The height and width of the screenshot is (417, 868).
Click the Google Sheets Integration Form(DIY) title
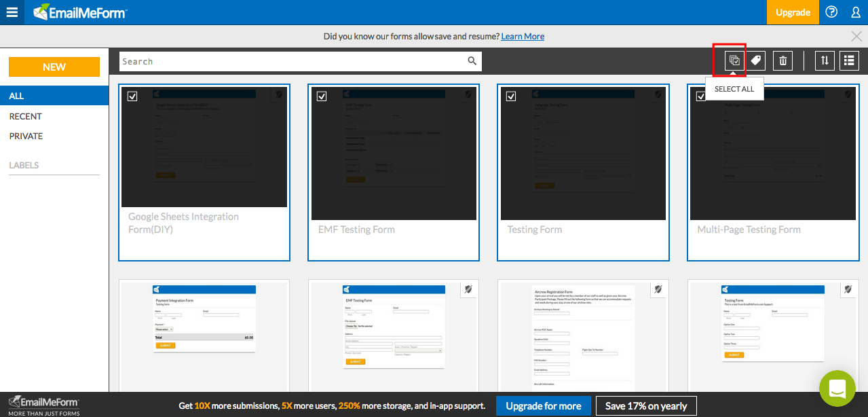point(184,223)
